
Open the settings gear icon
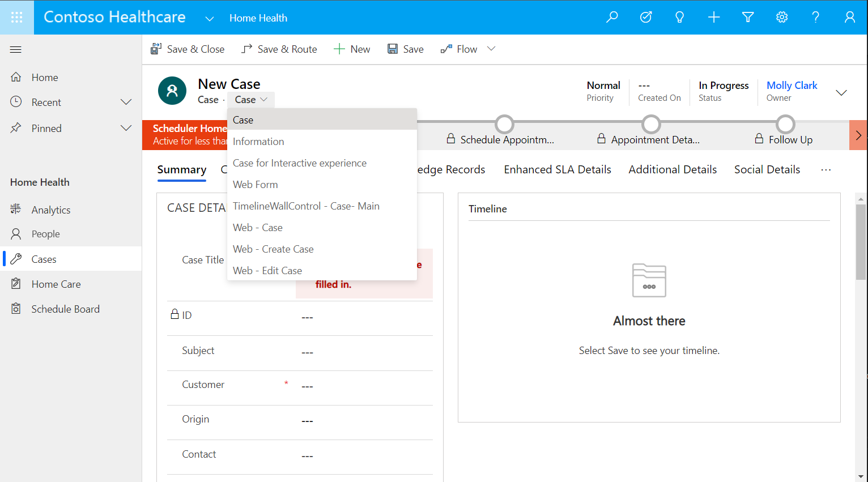[x=782, y=17]
